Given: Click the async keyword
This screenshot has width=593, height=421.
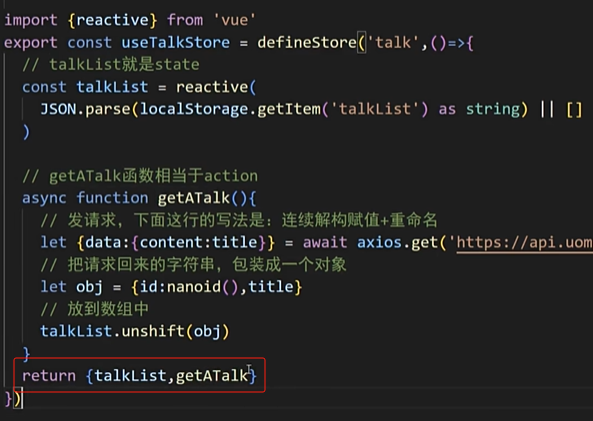Looking at the screenshot, I should pyautogui.click(x=44, y=198).
